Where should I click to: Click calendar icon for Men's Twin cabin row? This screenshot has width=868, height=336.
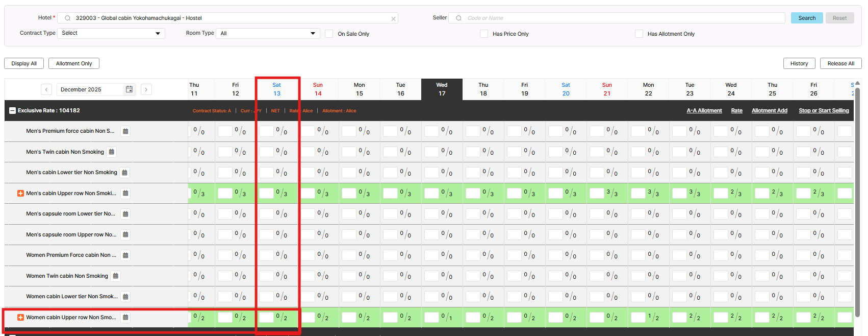[112, 152]
